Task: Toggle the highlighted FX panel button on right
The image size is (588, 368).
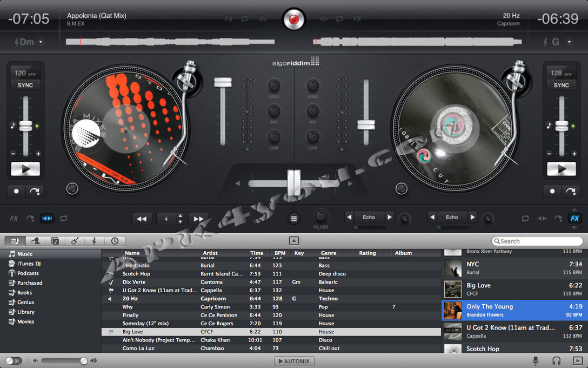Action: (575, 219)
